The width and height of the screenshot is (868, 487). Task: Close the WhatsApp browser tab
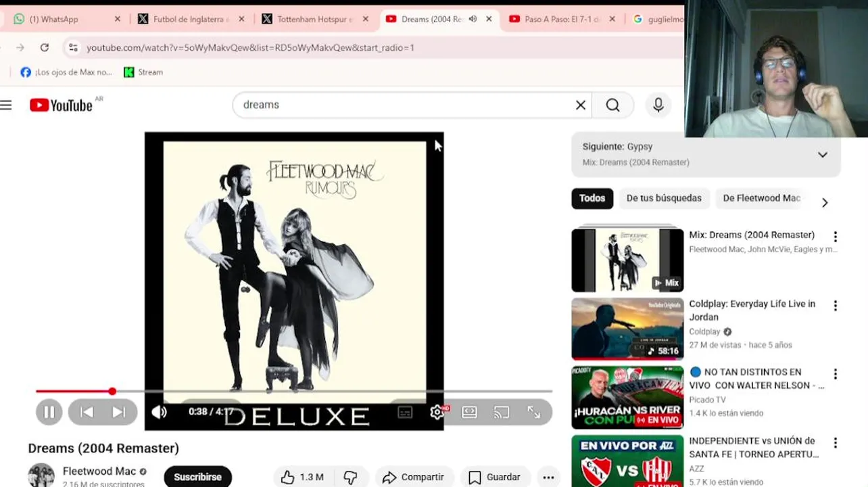pos(117,19)
